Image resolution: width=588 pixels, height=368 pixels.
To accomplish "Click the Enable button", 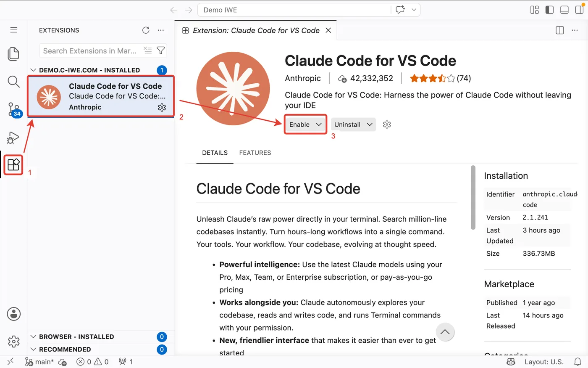I will point(299,124).
